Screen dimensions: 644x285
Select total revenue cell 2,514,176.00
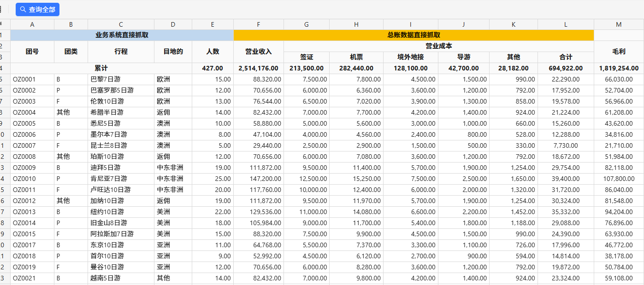[259, 68]
